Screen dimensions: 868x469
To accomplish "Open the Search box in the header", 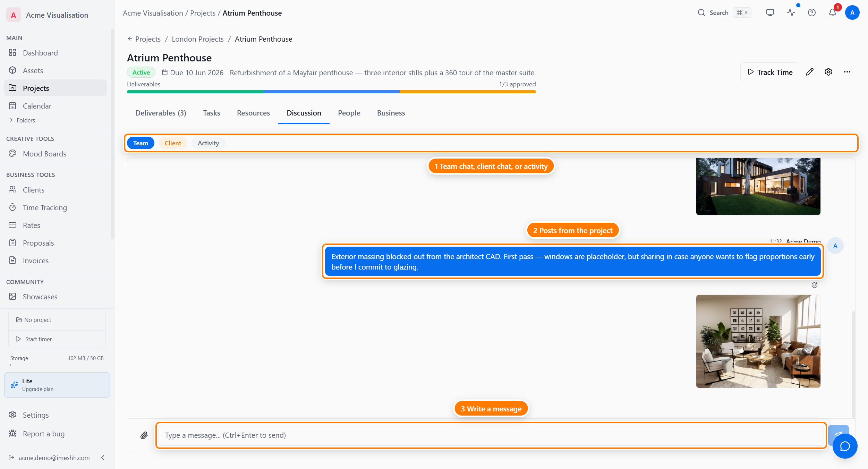I will pos(724,13).
